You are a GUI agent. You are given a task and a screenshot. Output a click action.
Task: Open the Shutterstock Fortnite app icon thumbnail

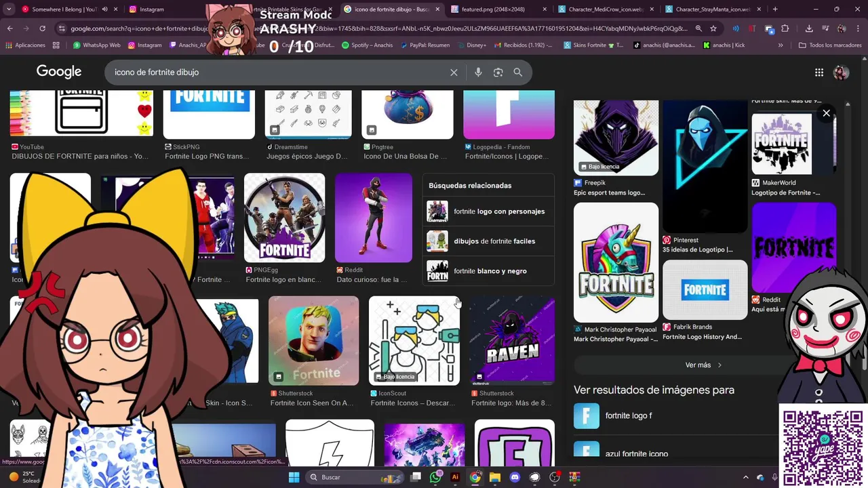[313, 340]
